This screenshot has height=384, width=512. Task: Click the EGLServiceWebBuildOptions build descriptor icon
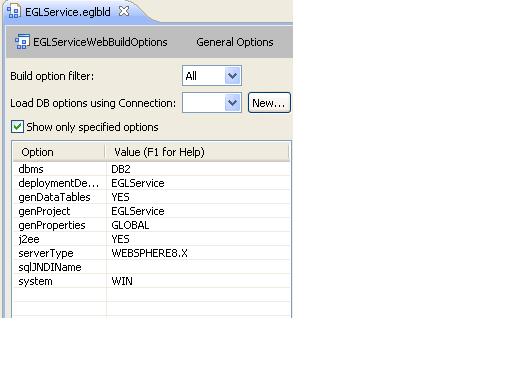[x=22, y=42]
